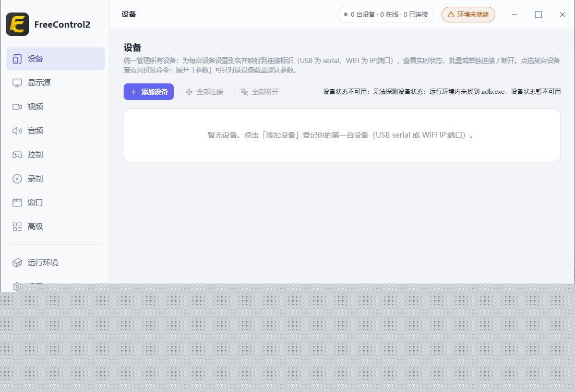Open the 音频 sidebar item
Image resolution: width=575 pixels, height=392 pixels.
[x=55, y=131]
